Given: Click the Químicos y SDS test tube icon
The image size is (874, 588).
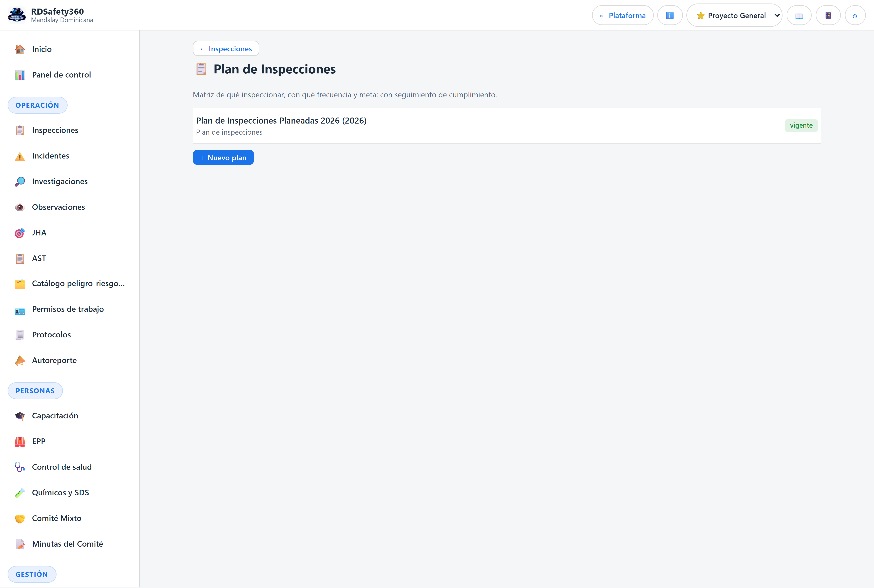Looking at the screenshot, I should pyautogui.click(x=20, y=493).
